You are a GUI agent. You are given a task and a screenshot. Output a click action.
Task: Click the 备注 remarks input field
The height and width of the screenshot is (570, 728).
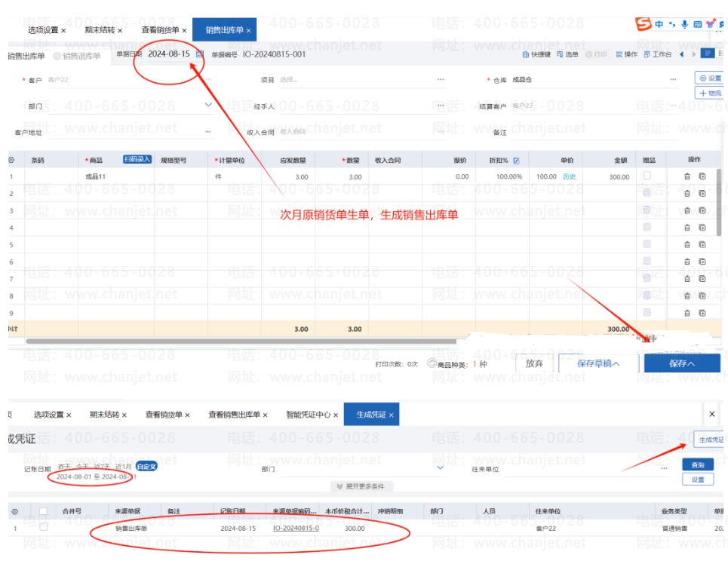(594, 132)
